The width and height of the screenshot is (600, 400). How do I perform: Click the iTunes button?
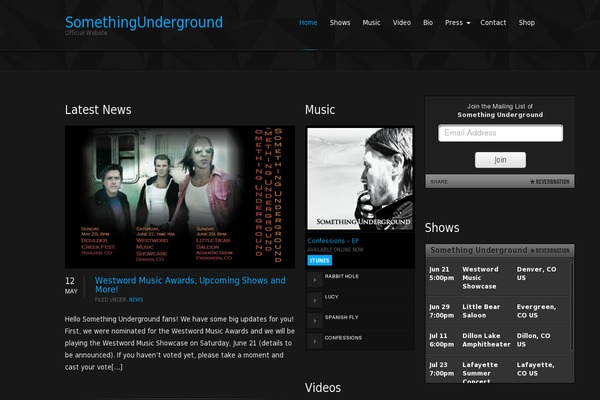[x=320, y=260]
